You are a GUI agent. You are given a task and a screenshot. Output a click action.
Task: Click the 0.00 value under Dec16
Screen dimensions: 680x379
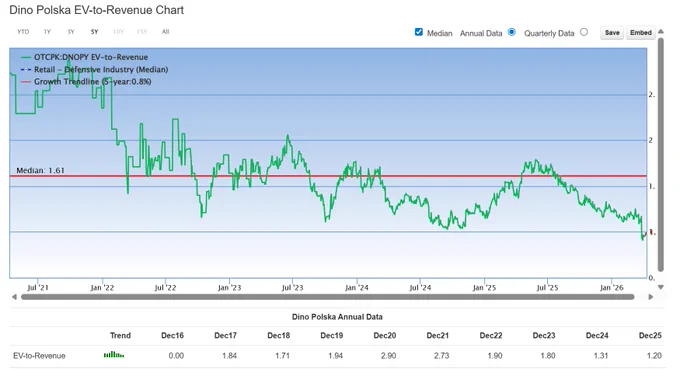point(176,356)
